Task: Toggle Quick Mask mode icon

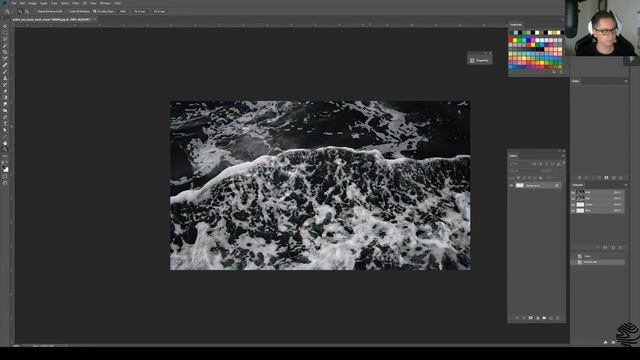Action: (x=5, y=176)
